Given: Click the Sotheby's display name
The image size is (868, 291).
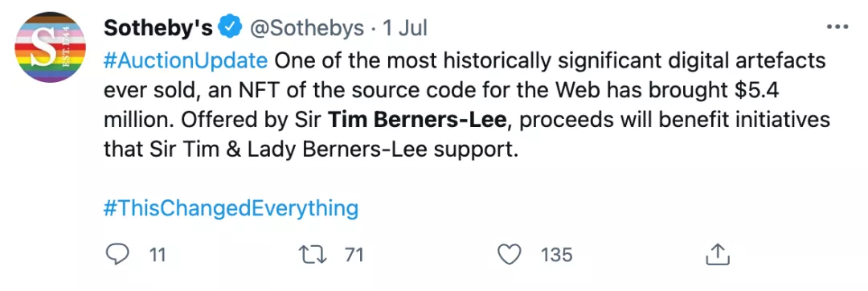Looking at the screenshot, I should (x=158, y=27).
